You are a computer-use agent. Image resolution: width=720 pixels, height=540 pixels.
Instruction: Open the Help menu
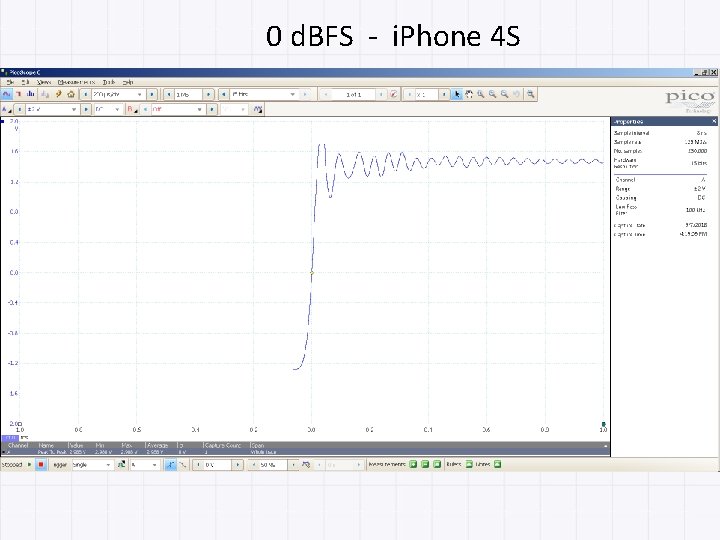pyautogui.click(x=128, y=82)
